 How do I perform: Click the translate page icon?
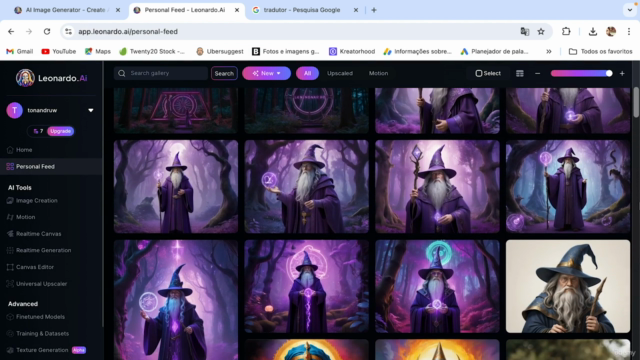coord(524,31)
